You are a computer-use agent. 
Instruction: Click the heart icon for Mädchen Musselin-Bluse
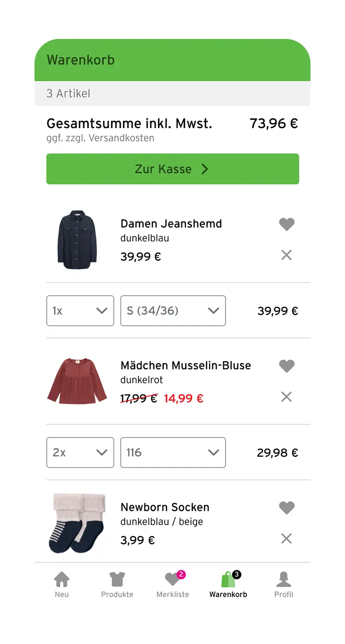point(286,366)
